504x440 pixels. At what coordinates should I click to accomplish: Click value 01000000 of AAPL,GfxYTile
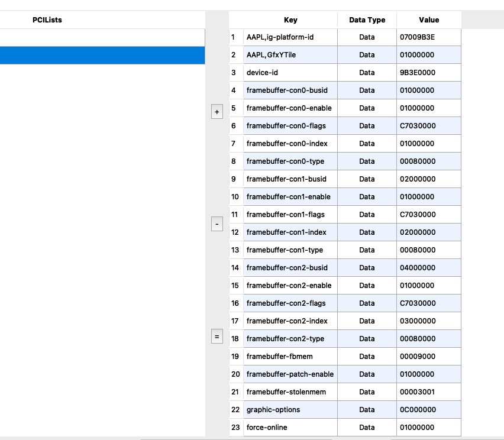pyautogui.click(x=429, y=55)
